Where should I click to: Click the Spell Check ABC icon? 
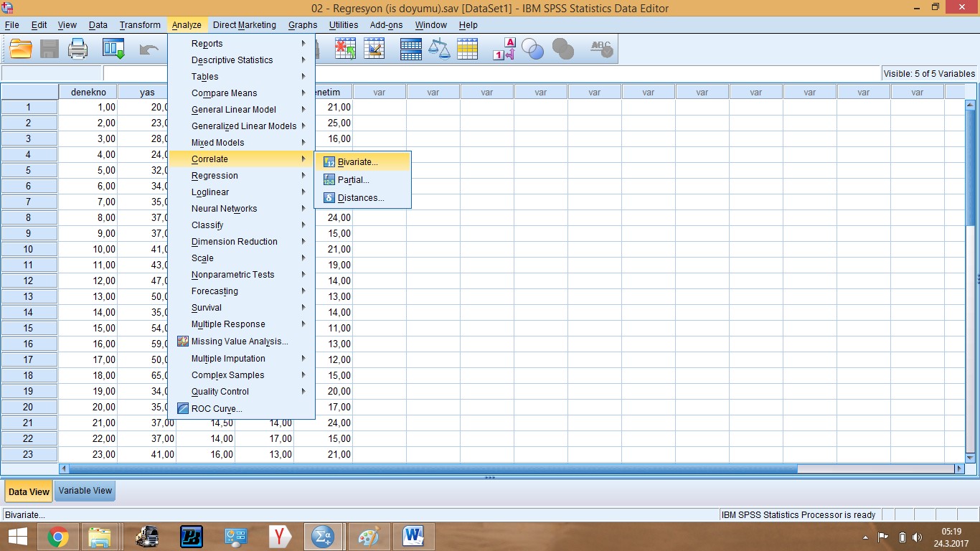601,49
